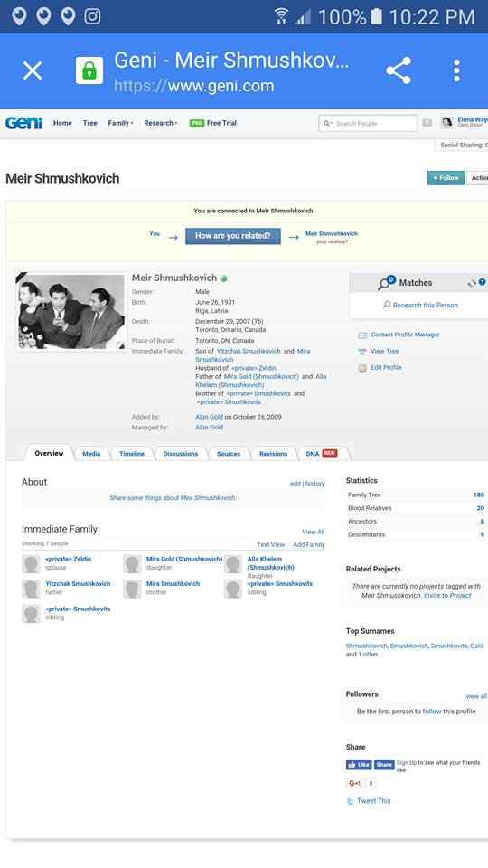Click the refresh matches icon
Screen dimensions: 488x868
point(472,283)
